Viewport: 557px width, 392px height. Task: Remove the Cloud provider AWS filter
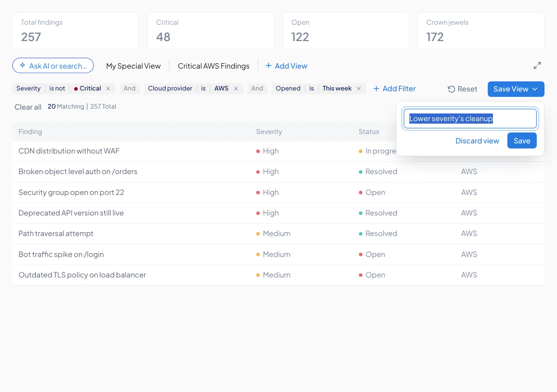[x=236, y=89]
